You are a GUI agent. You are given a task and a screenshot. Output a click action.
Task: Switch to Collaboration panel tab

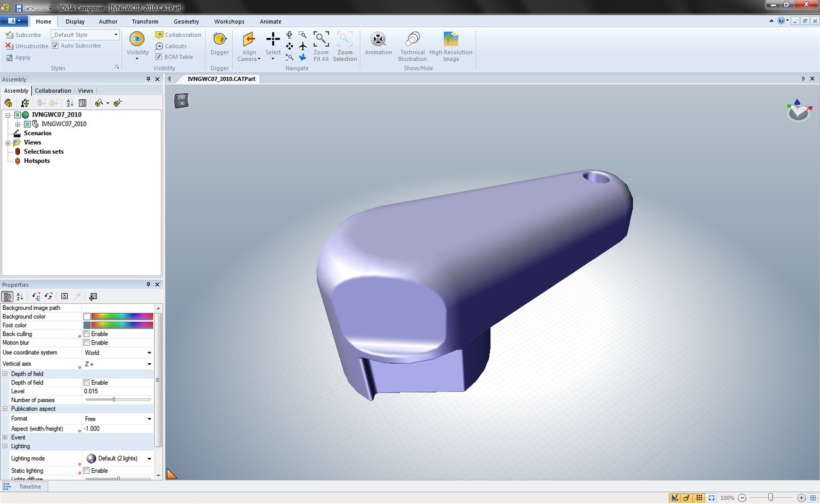tap(53, 90)
